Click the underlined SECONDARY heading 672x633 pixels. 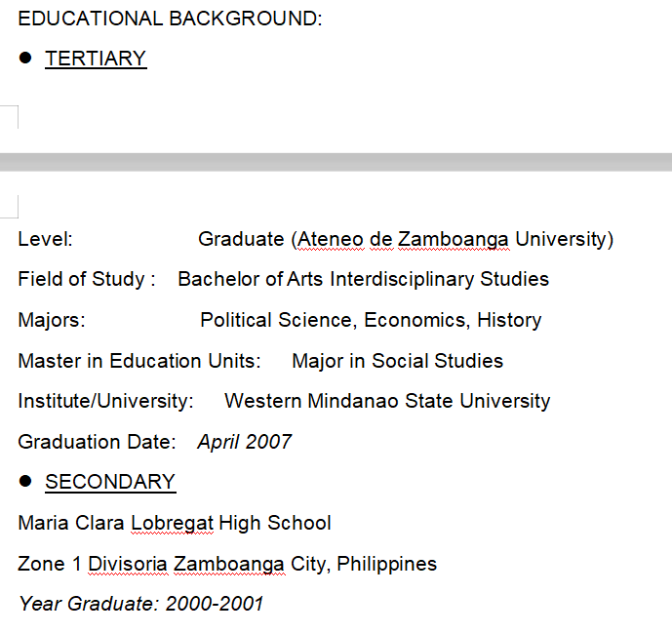click(x=110, y=482)
